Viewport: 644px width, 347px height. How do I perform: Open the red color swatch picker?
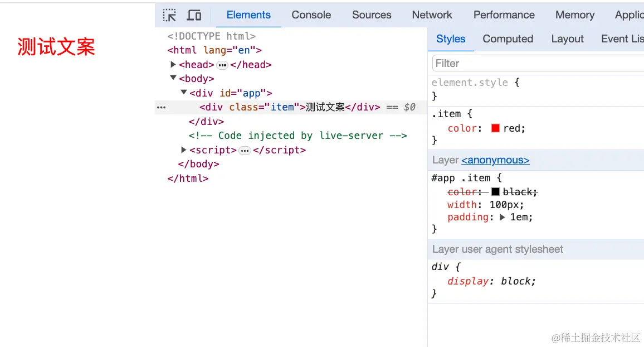(x=495, y=128)
